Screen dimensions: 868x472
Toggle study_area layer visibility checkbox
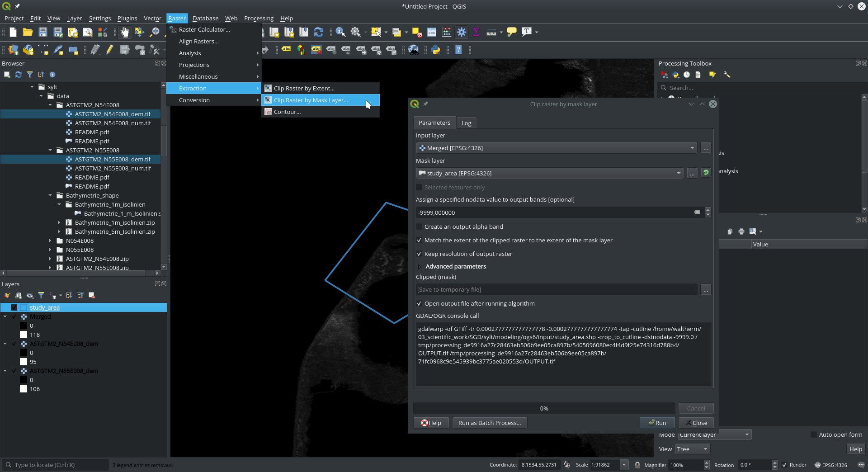(14, 308)
